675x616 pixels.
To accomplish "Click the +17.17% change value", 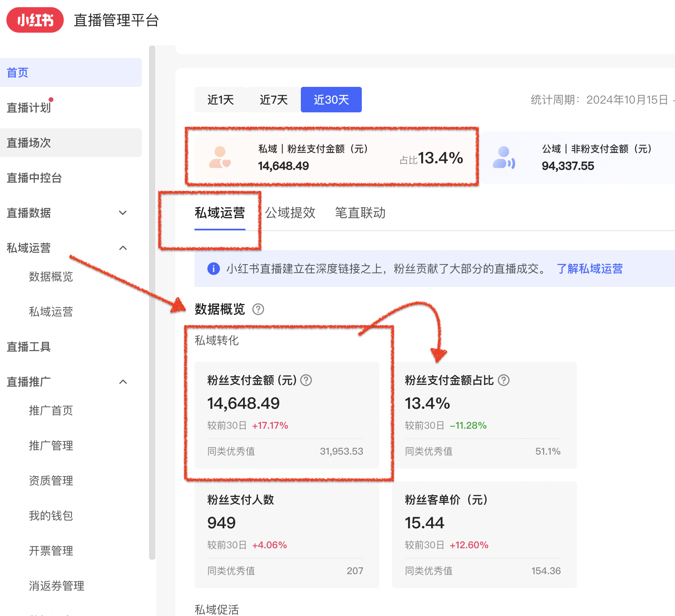I will click(x=270, y=426).
